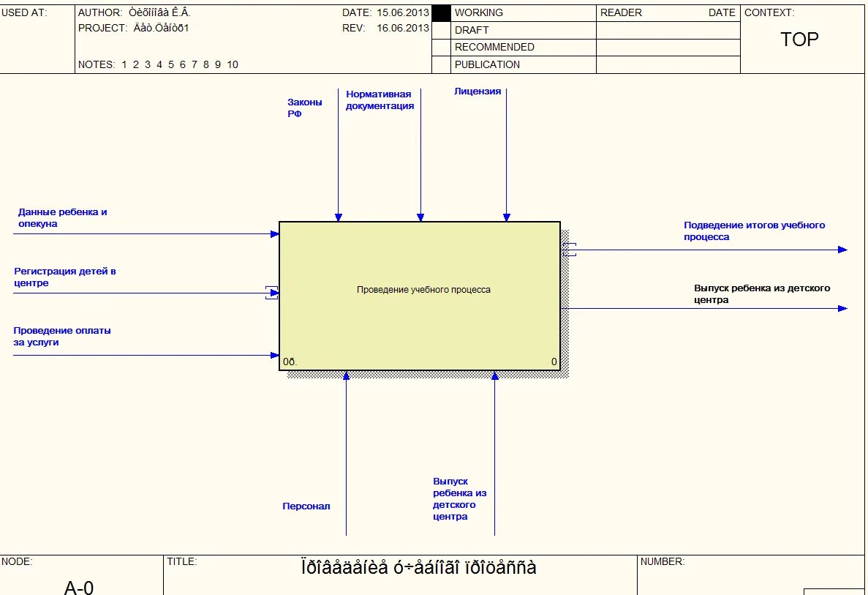Select the black 'Выпуск ребенка из детского центра' output label

762,294
